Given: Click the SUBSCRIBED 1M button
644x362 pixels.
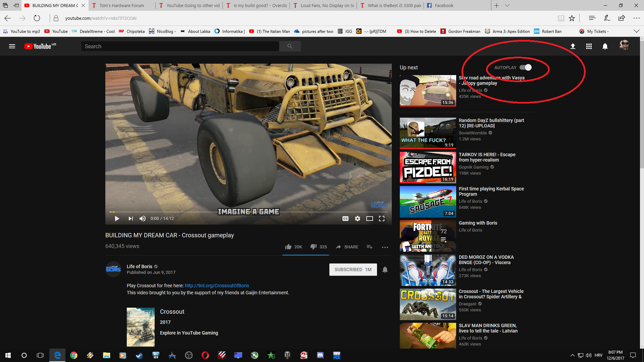Looking at the screenshot, I should pyautogui.click(x=353, y=269).
